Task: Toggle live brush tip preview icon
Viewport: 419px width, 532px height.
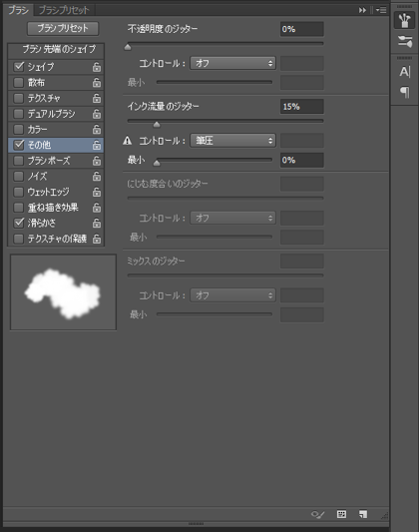Action: [317, 514]
